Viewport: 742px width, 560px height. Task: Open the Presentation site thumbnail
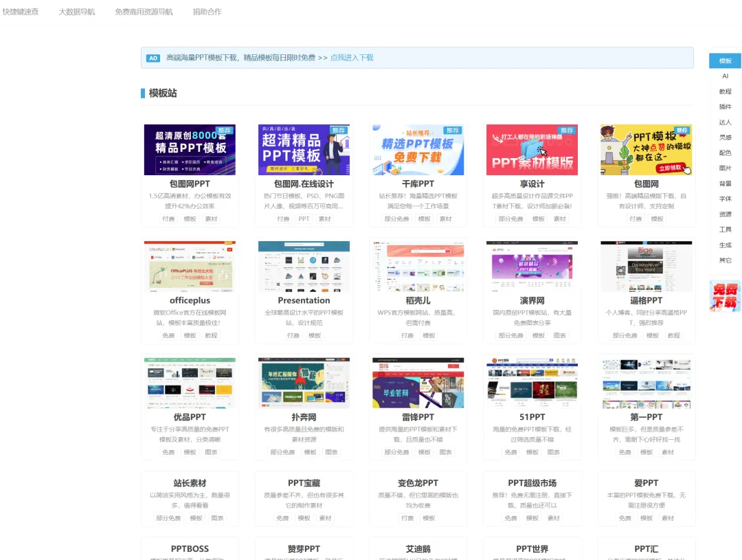point(304,267)
